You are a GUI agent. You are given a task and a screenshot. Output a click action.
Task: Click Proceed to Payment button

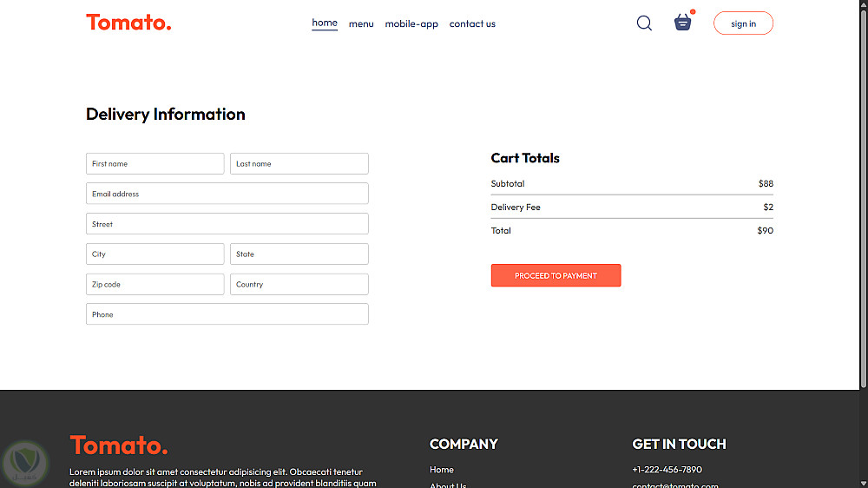click(556, 275)
